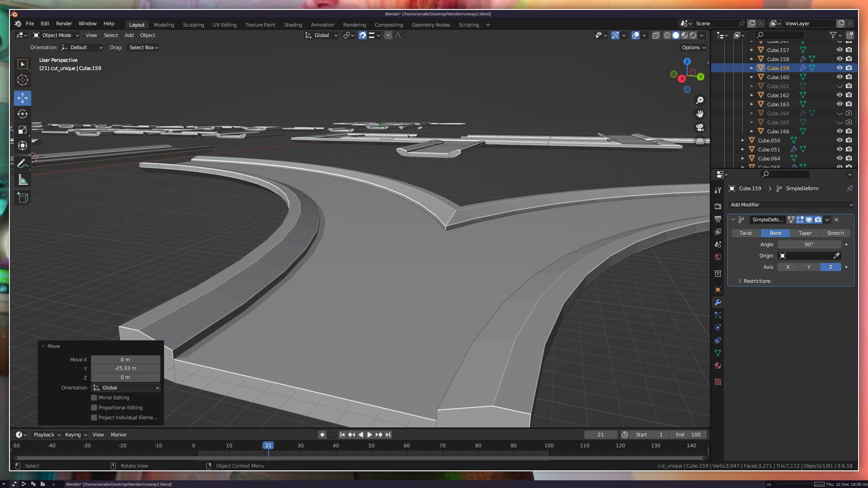Enable Proportional Editing checkbox
The image size is (868, 488).
[x=94, y=408]
